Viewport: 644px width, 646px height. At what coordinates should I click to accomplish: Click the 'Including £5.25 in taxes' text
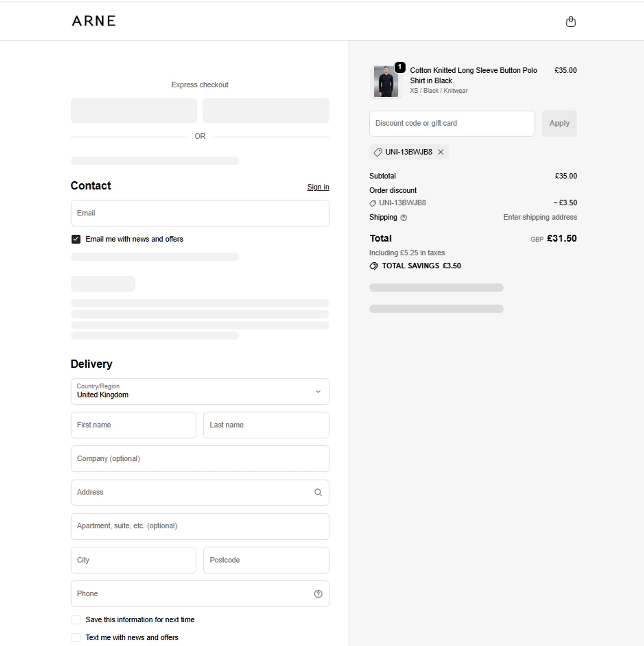click(x=407, y=253)
